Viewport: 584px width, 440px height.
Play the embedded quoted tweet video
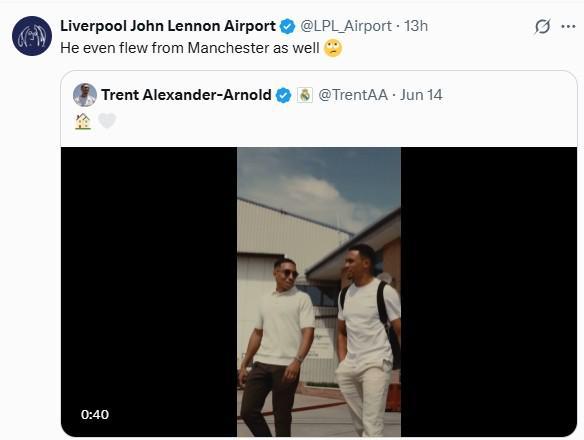(319, 292)
